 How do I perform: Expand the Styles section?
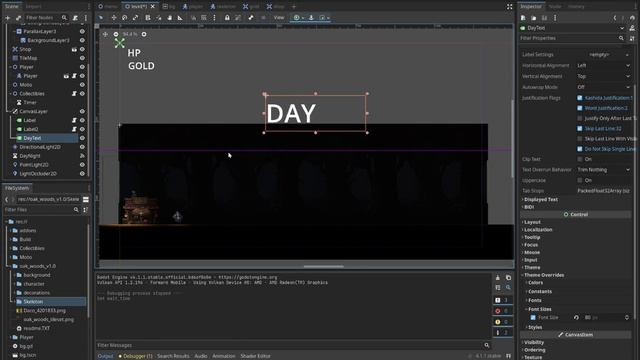[534, 327]
